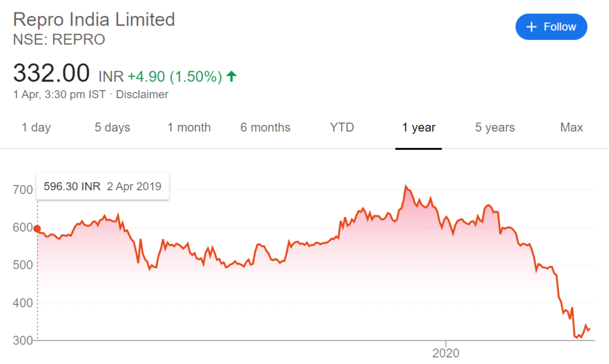Show the Max range chart
The image size is (609, 364).
[x=572, y=127]
